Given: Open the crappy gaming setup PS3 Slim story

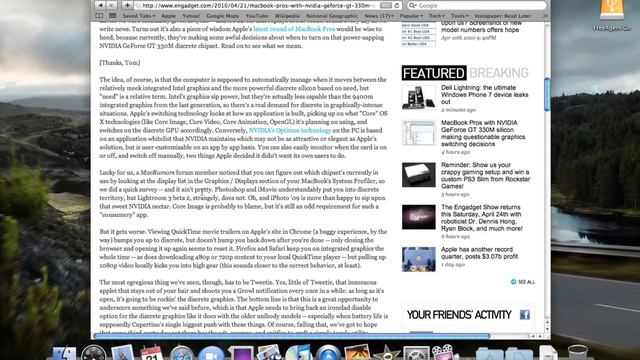Looking at the screenshot, I should click(485, 176).
